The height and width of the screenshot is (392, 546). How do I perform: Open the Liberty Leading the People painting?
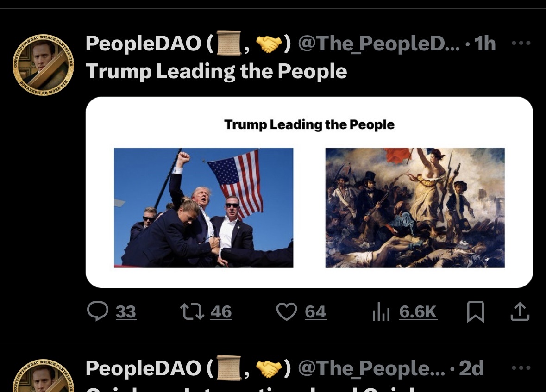pos(415,207)
